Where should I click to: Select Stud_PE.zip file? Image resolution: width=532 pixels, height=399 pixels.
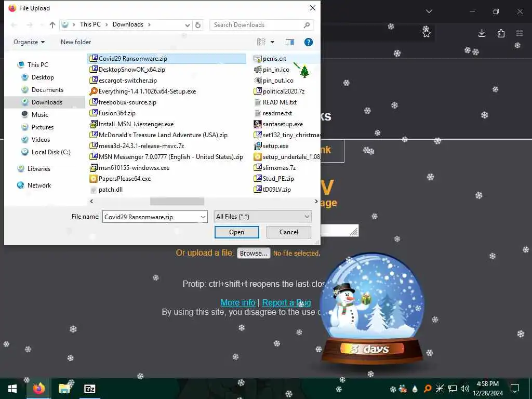coord(274,179)
